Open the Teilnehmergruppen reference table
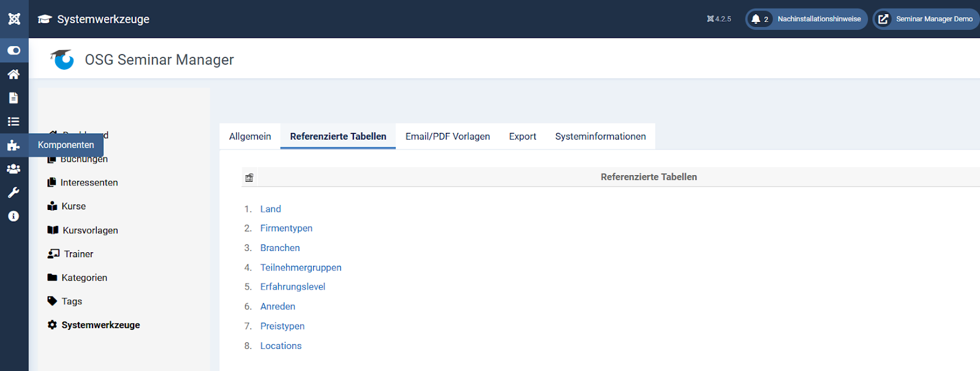980x371 pixels. coord(301,268)
